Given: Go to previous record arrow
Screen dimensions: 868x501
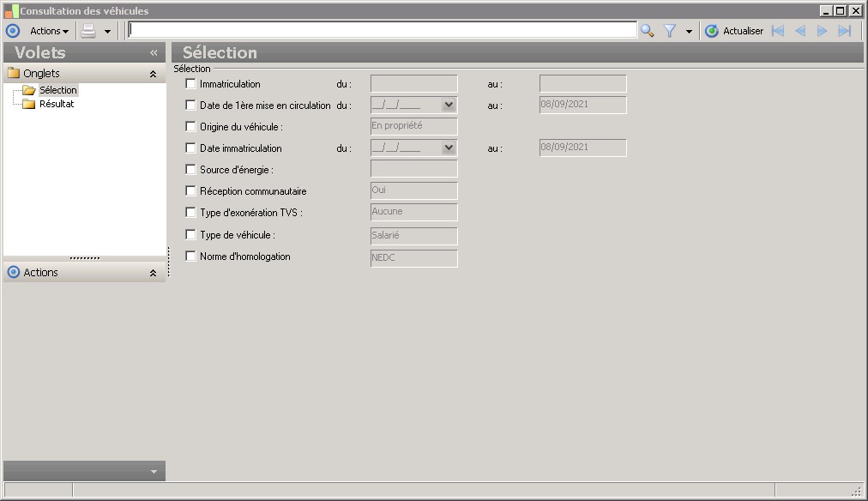Looking at the screenshot, I should 800,31.
